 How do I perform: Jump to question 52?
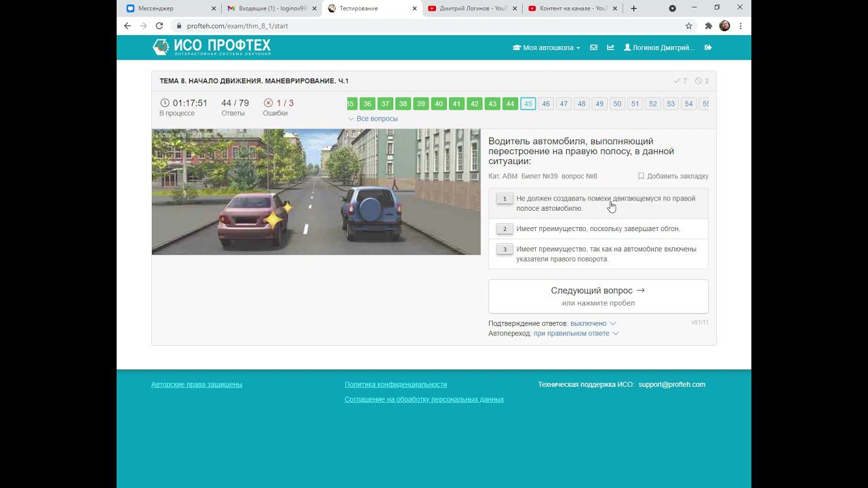(653, 104)
